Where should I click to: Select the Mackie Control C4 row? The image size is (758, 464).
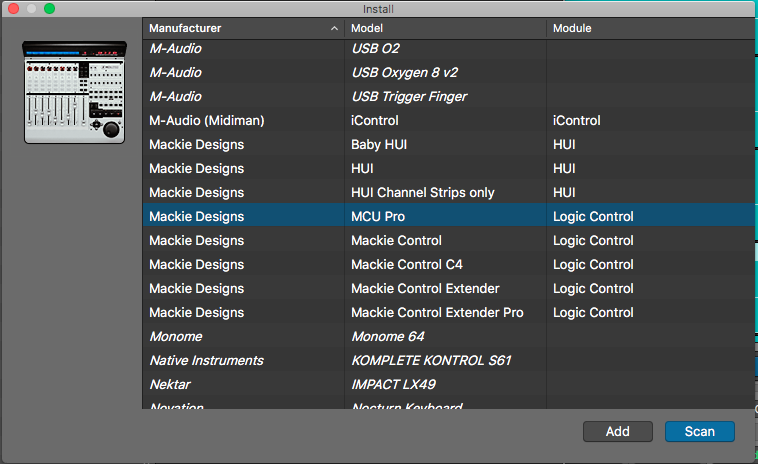pyautogui.click(x=449, y=264)
